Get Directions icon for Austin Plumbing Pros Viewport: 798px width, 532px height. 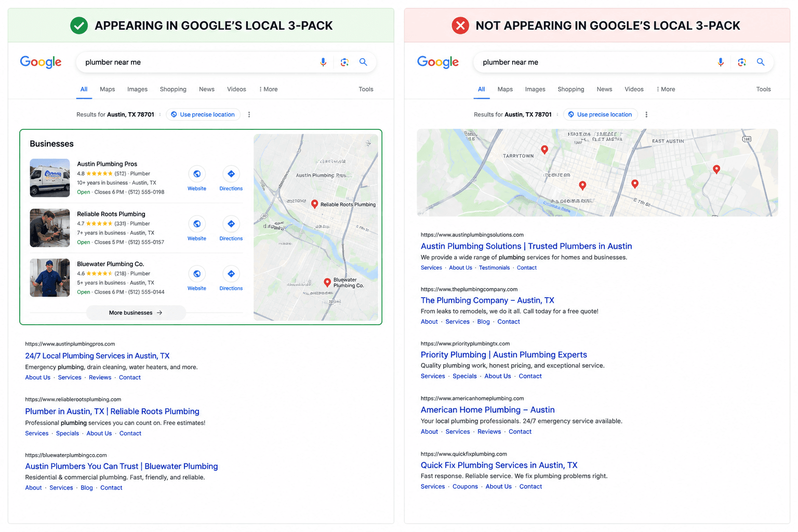coord(231,174)
